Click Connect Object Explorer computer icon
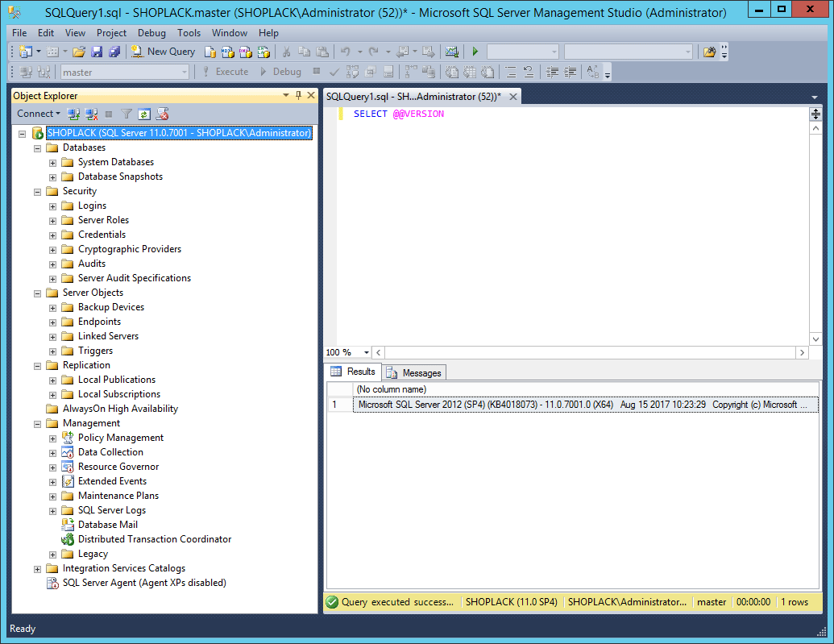 pyautogui.click(x=73, y=114)
